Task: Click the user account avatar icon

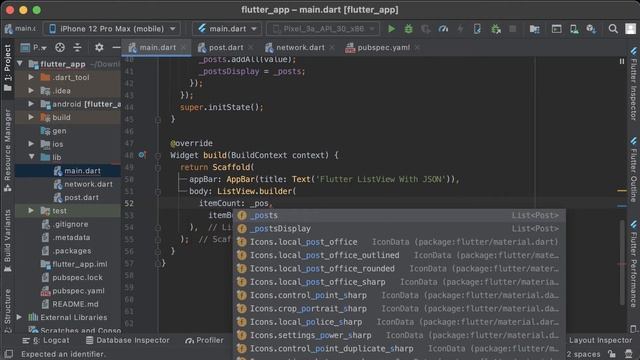Action: [x=630, y=29]
